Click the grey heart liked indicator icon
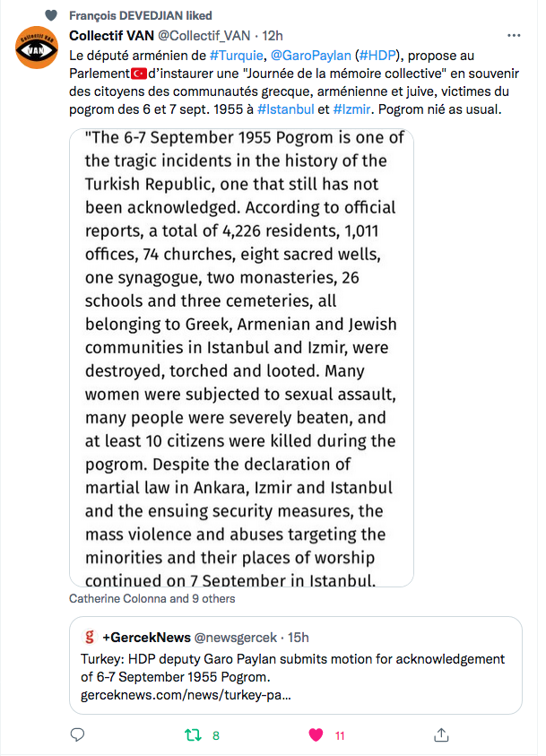This screenshot has width=546, height=756. [x=50, y=15]
